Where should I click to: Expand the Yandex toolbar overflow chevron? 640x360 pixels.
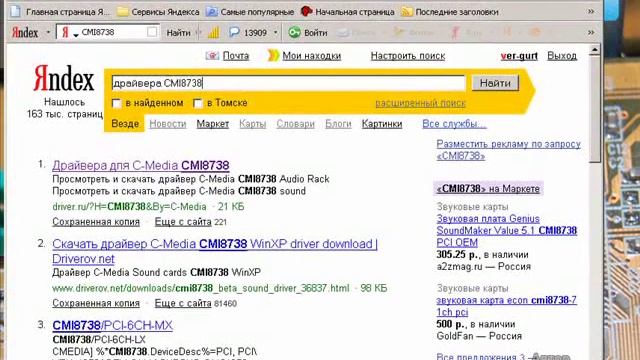click(x=591, y=32)
